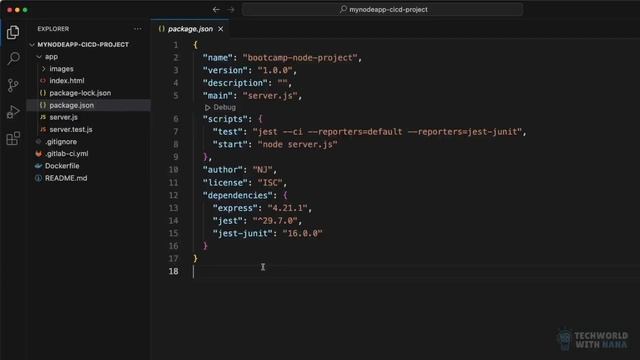Open the Search view in activity bar
This screenshot has width=640, height=360.
point(13,58)
